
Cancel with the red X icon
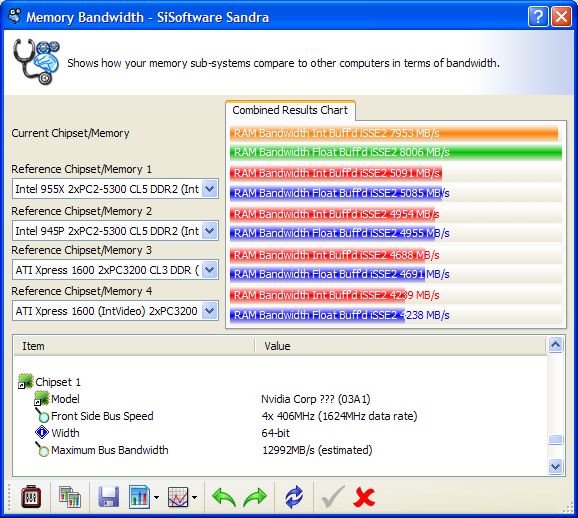[x=364, y=497]
